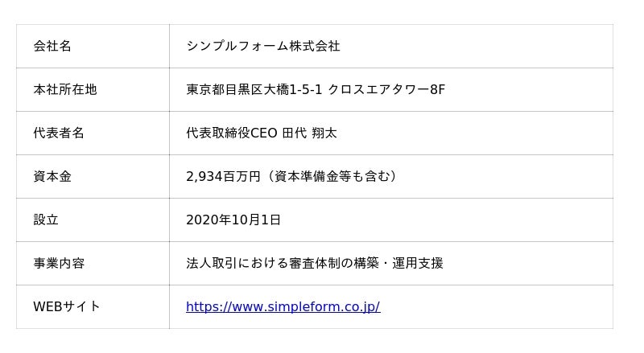The width and height of the screenshot is (644, 353).
Task: Click the 2,934百万円 capital amount
Action: click(223, 176)
